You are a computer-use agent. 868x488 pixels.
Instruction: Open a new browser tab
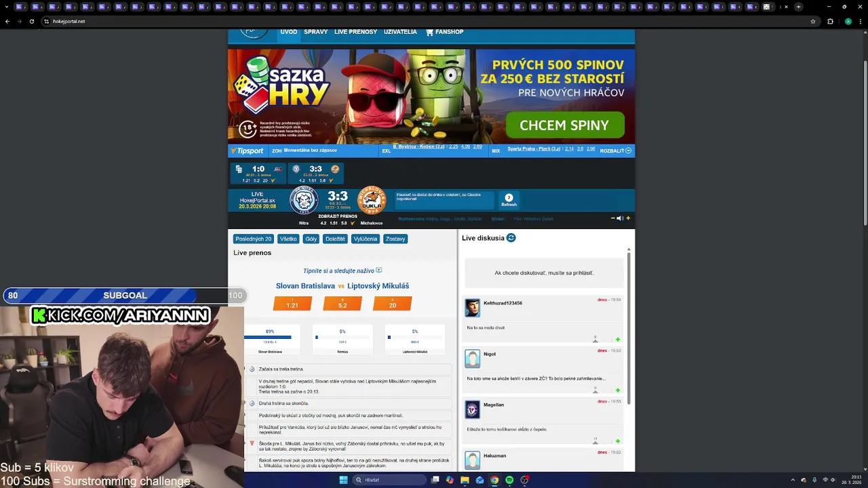(x=798, y=7)
